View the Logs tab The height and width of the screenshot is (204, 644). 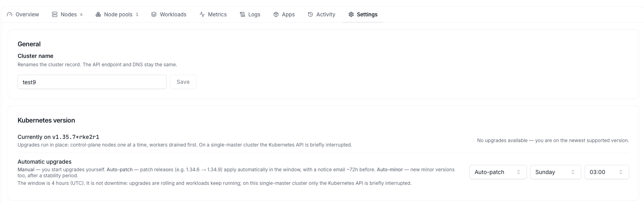(250, 14)
